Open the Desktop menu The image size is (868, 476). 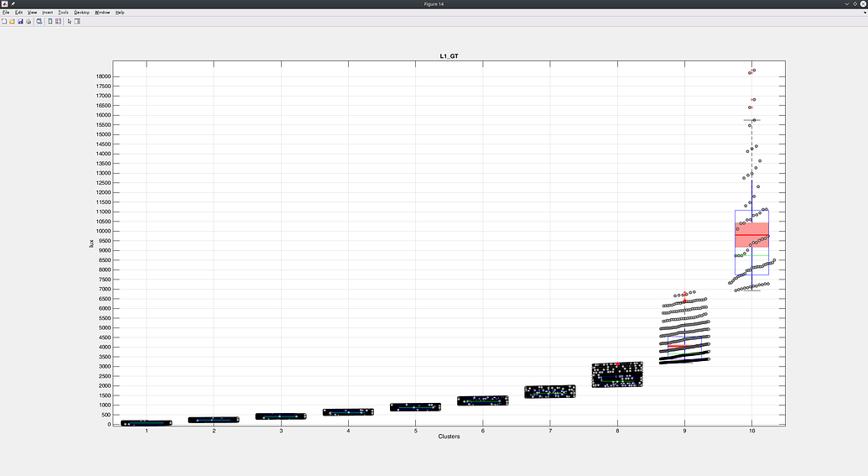point(81,13)
